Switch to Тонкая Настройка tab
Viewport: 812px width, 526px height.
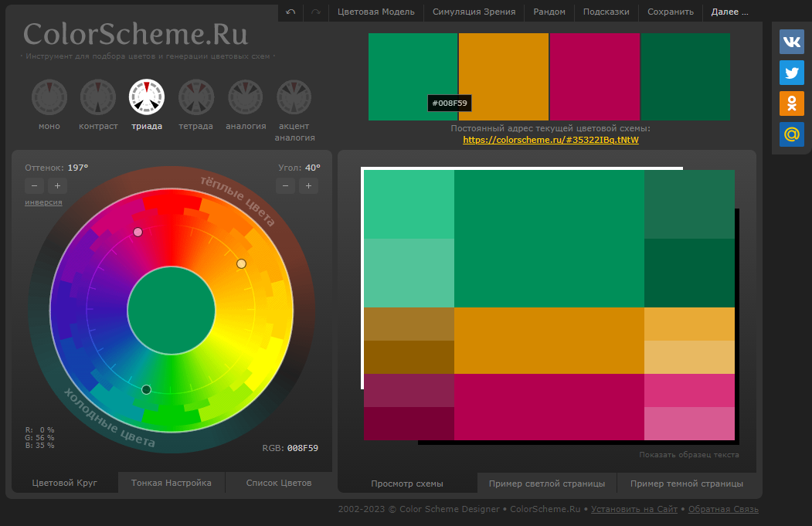tap(172, 483)
